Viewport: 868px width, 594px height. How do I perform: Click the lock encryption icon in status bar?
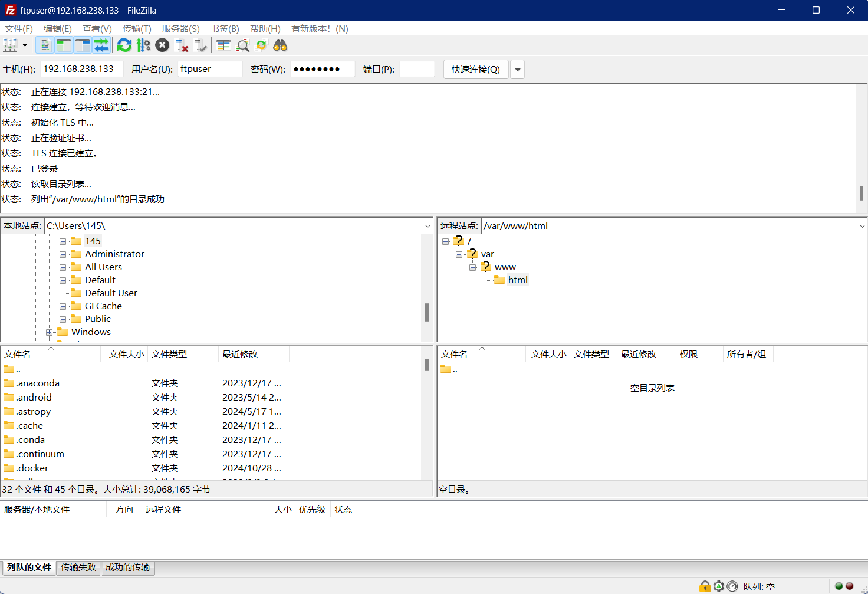[x=705, y=586]
